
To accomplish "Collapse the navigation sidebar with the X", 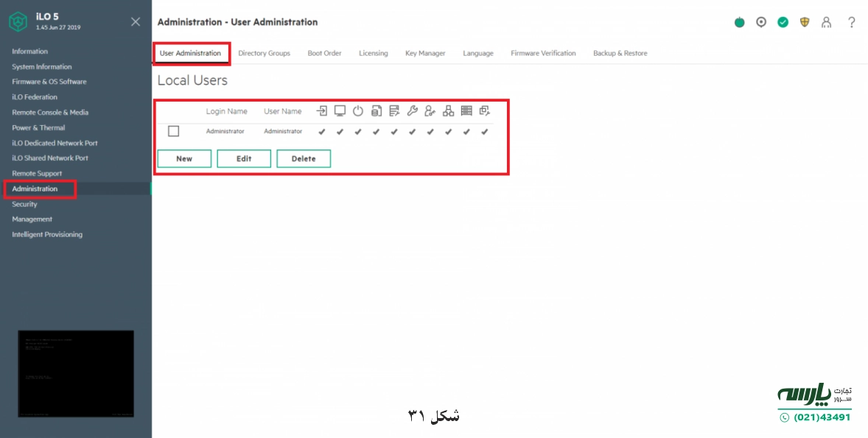I will point(135,21).
